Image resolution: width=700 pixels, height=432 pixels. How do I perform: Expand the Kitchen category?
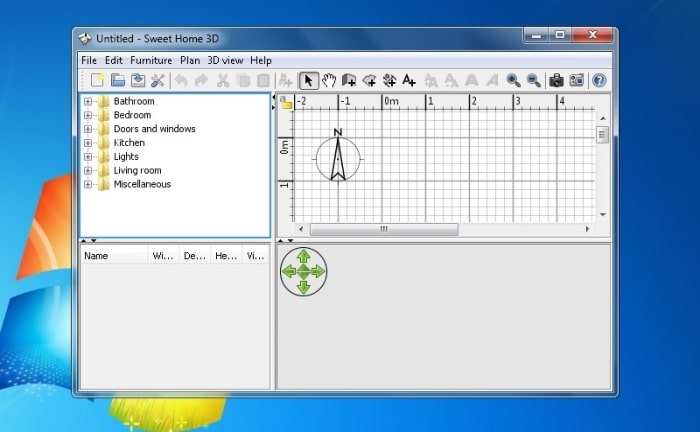point(88,143)
